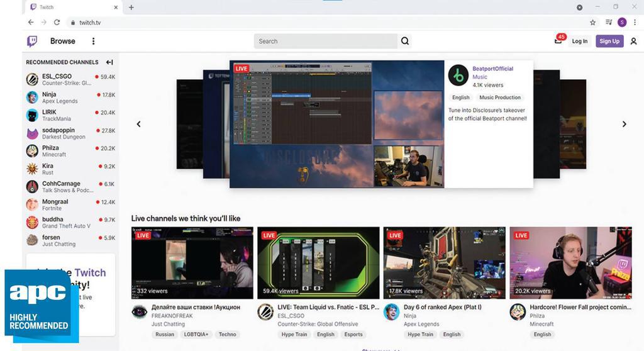Viewport: 644px width, 351px height.
Task: Click inside the Search field
Action: [x=325, y=41]
